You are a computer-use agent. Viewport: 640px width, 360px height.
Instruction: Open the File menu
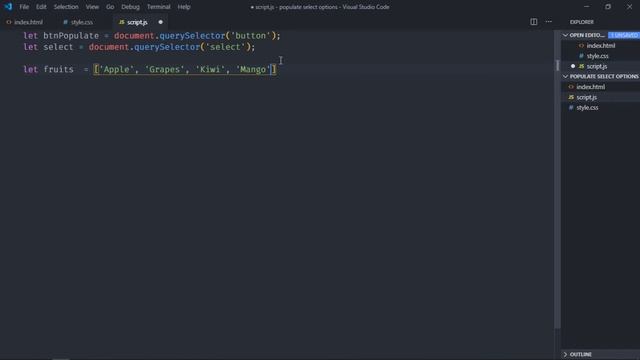click(x=24, y=7)
